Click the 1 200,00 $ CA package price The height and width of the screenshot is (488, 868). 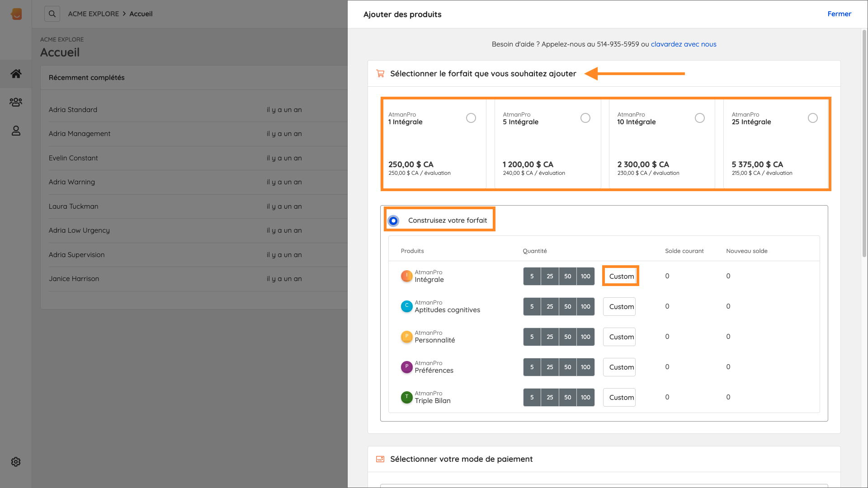point(528,164)
